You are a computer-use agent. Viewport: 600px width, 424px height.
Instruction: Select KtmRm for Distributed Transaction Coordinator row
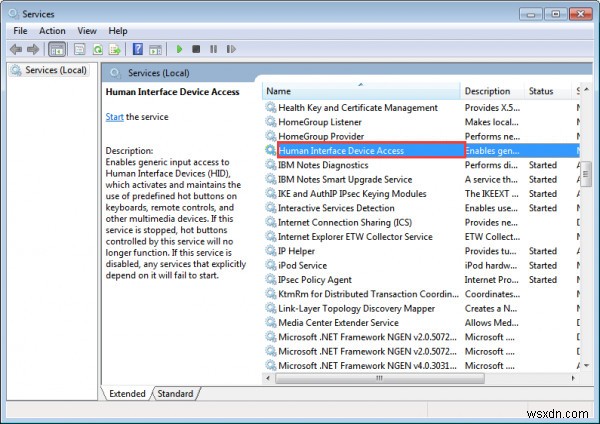click(421, 294)
